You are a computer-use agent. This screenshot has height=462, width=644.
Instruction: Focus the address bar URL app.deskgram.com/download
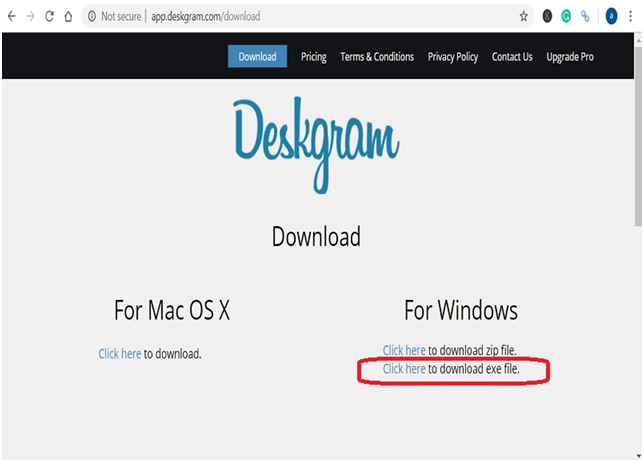tap(205, 16)
